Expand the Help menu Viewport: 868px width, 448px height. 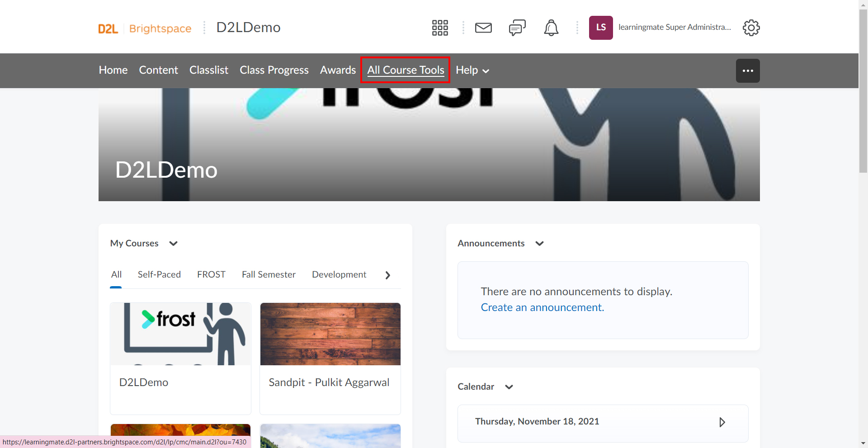[x=472, y=70]
